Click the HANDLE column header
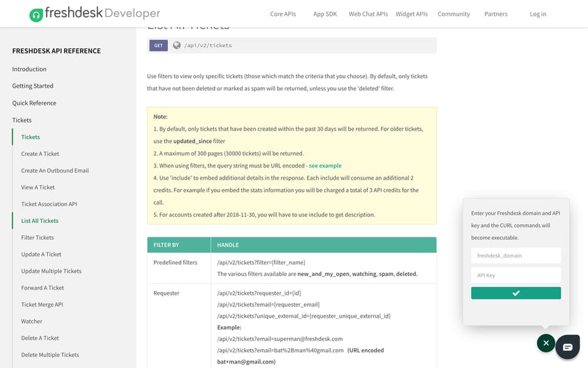The height and width of the screenshot is (368, 588). click(323, 245)
